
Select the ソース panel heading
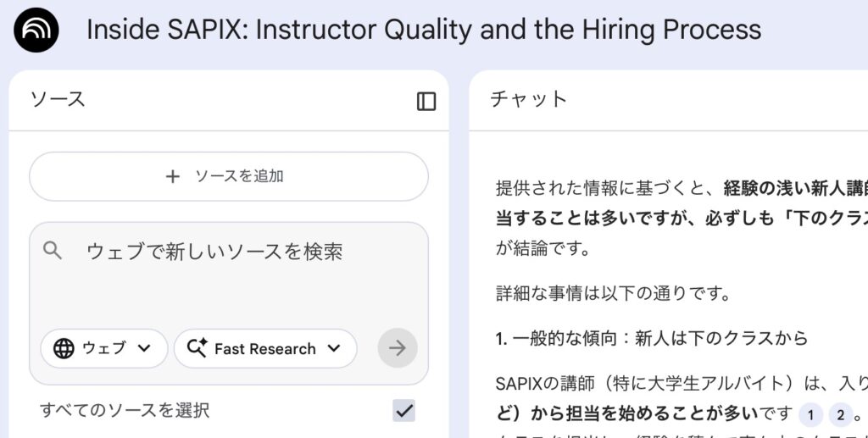(58, 99)
